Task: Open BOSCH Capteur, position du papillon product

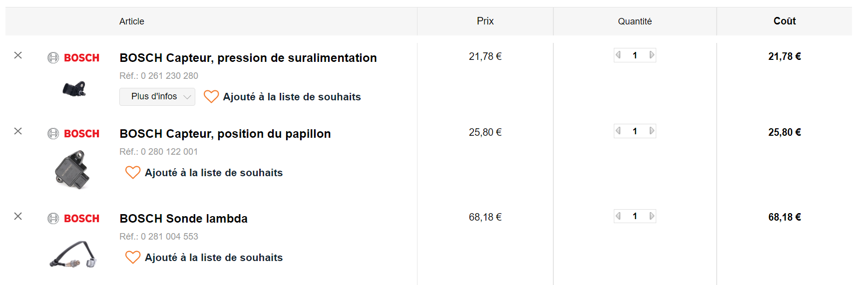Action: [225, 134]
